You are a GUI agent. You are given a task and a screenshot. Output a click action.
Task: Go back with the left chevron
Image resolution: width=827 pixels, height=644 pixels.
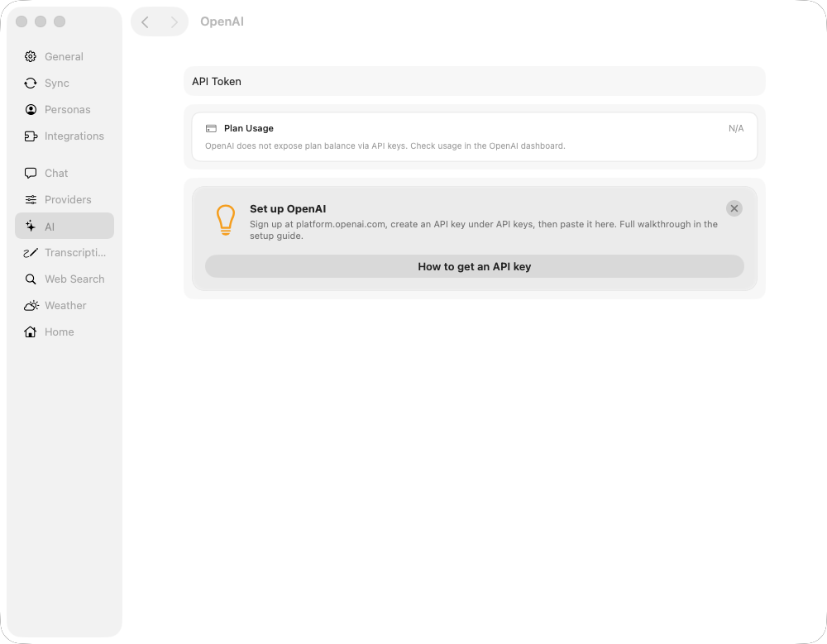145,21
